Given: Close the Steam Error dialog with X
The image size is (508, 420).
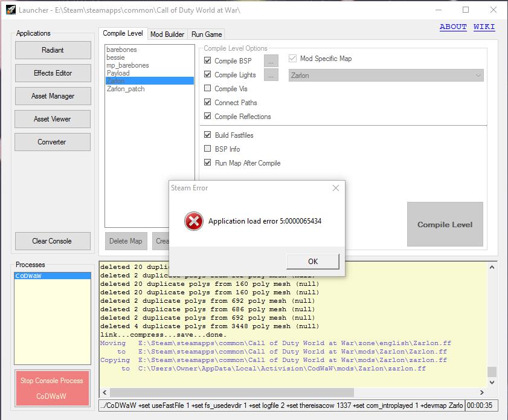Looking at the screenshot, I should (336, 188).
